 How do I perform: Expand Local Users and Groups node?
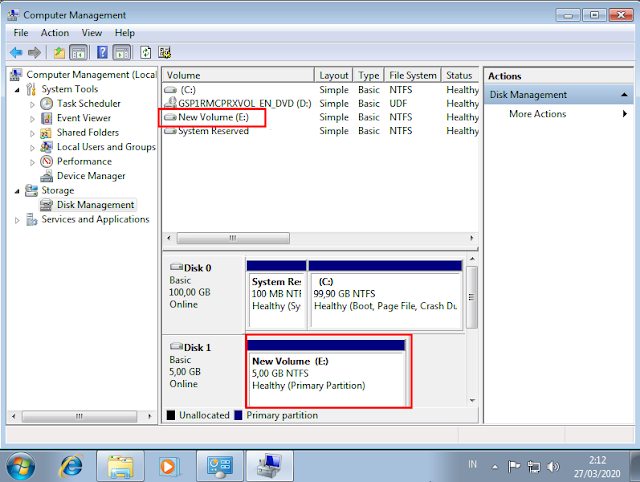click(32, 148)
